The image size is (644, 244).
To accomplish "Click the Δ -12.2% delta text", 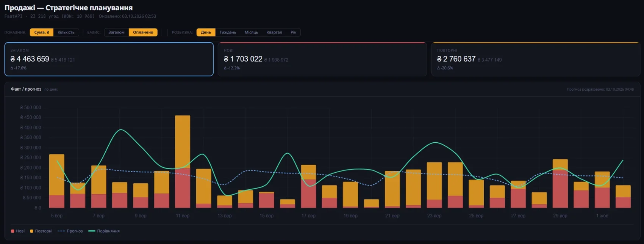I will click(x=232, y=68).
